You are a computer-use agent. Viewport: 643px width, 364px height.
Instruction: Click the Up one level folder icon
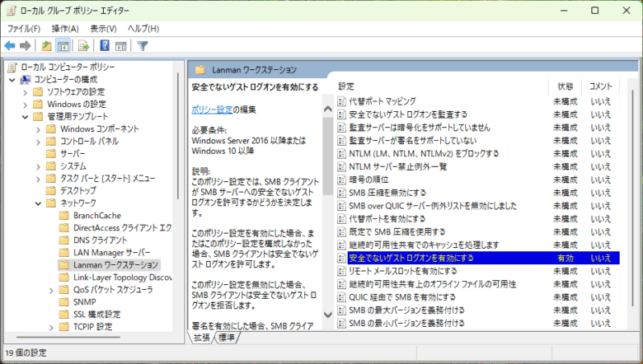point(47,46)
